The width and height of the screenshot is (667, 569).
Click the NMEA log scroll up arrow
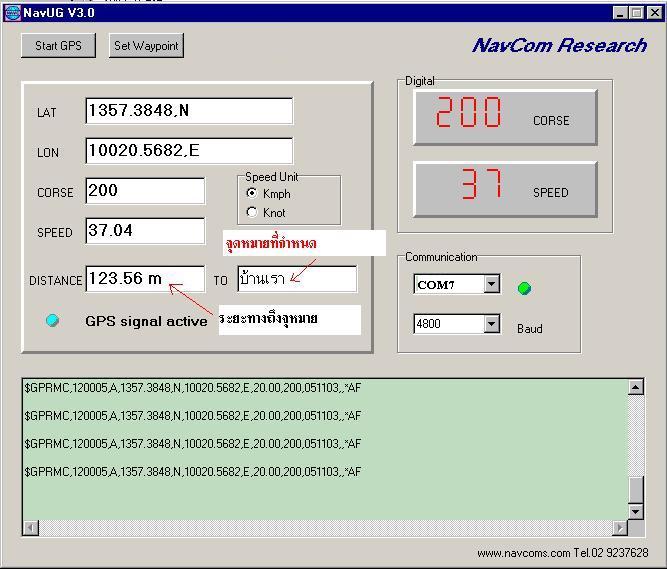(636, 387)
